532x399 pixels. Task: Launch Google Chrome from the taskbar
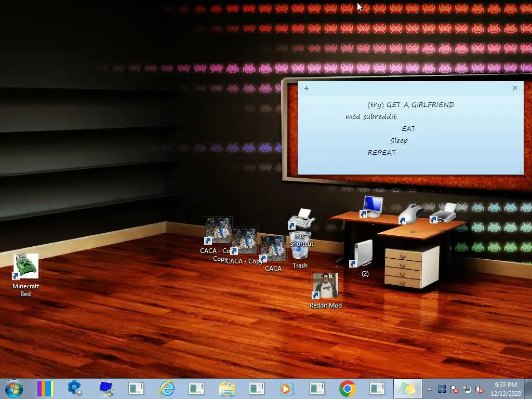(347, 389)
